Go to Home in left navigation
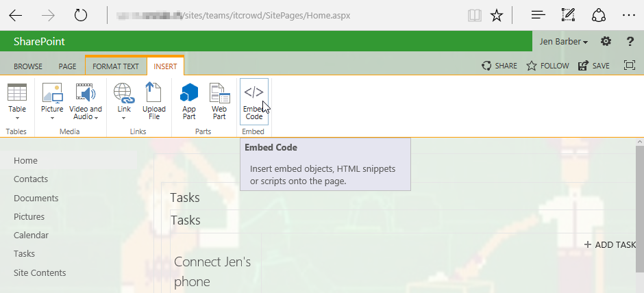Image resolution: width=644 pixels, height=293 pixels. click(25, 160)
